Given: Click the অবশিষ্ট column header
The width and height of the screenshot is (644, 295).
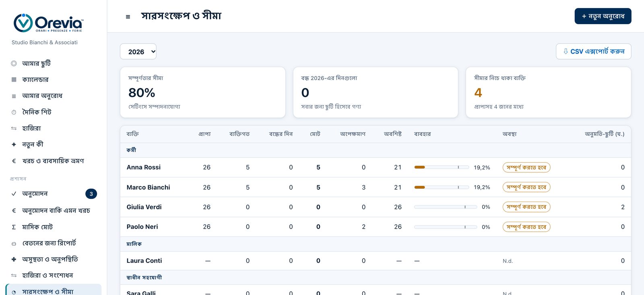Looking at the screenshot, I should point(392,134).
